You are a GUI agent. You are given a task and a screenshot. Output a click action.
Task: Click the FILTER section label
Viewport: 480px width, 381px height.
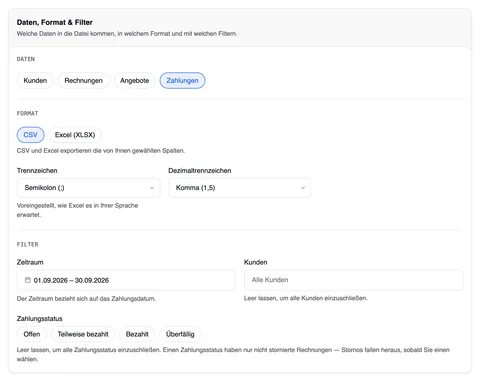click(x=28, y=244)
